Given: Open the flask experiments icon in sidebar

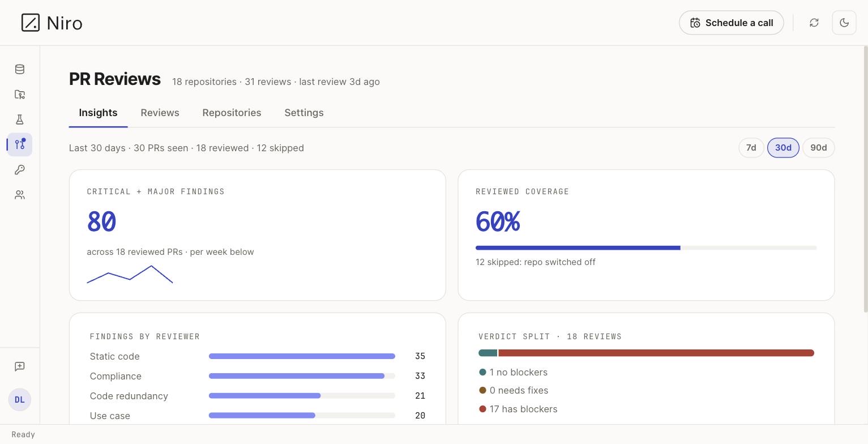Looking at the screenshot, I should click(x=20, y=119).
